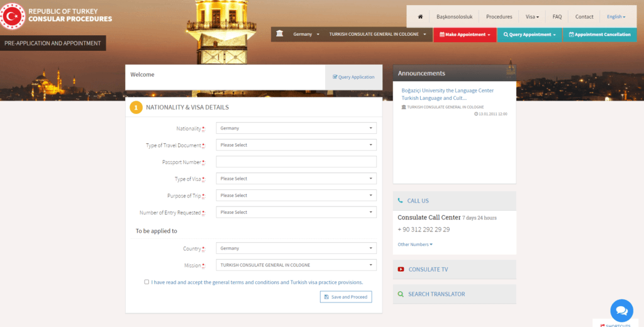Open the FAQ menu item
The height and width of the screenshot is (327, 644).
pos(557,17)
